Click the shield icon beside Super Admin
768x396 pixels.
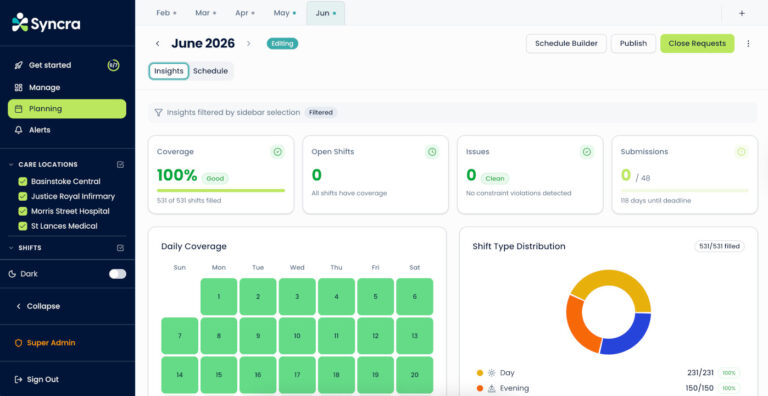click(x=19, y=343)
